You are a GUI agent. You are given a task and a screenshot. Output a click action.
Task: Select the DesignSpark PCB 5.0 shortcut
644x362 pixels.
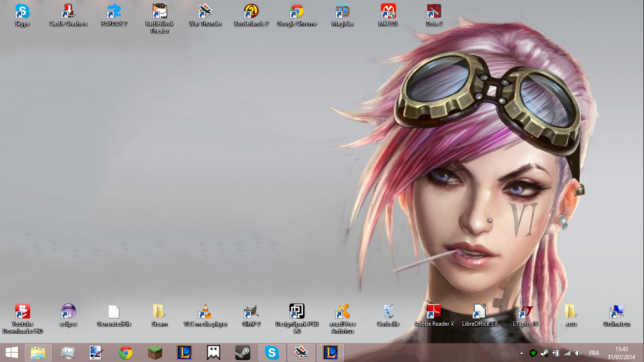pos(297,319)
